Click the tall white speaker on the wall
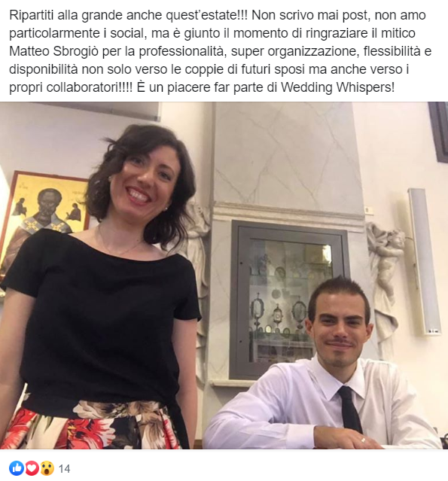This screenshot has width=448, height=481. [x=425, y=261]
